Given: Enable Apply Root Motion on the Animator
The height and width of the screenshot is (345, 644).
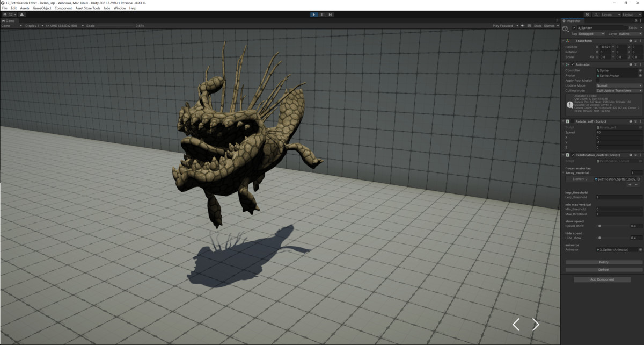Looking at the screenshot, I should click(598, 80).
